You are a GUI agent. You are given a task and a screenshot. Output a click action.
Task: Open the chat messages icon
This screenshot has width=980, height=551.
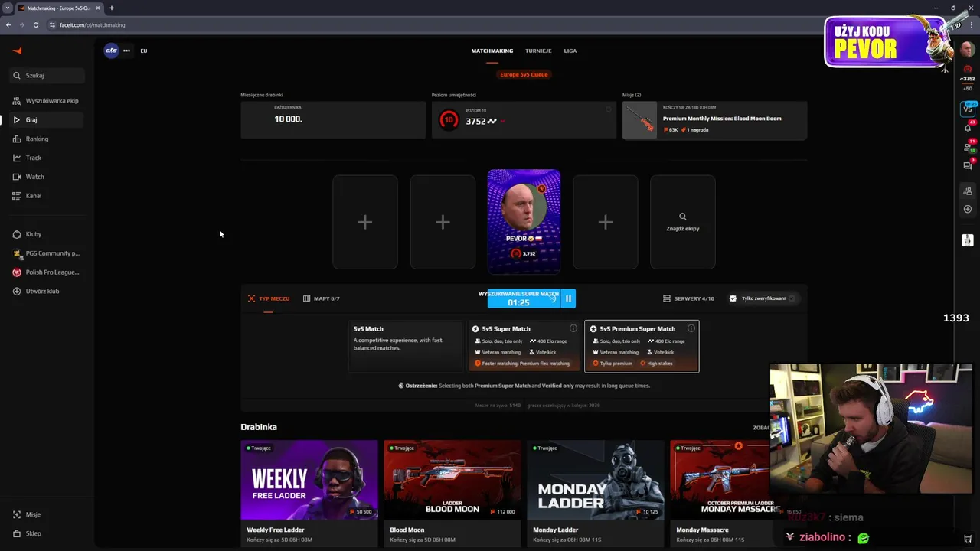point(968,165)
